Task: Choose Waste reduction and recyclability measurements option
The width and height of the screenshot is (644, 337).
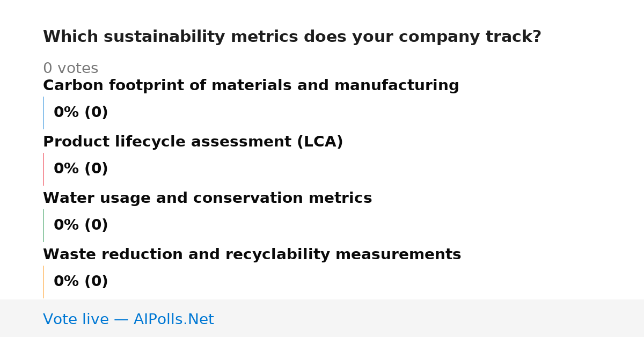Action: pos(252,255)
